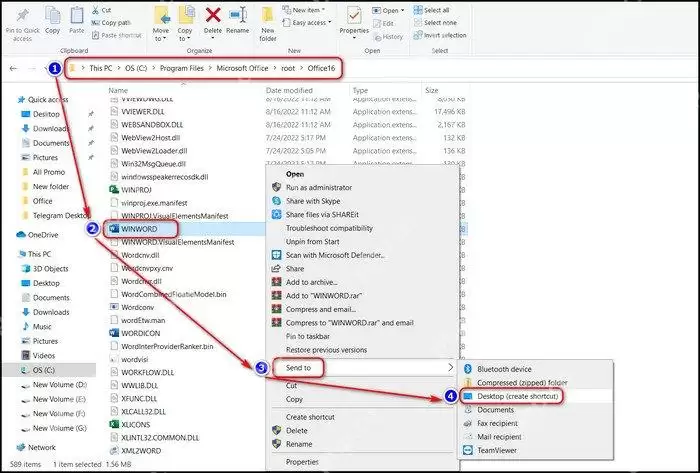The width and height of the screenshot is (700, 473).
Task: Click Invert selection in ribbon
Action: pyautogui.click(x=440, y=35)
